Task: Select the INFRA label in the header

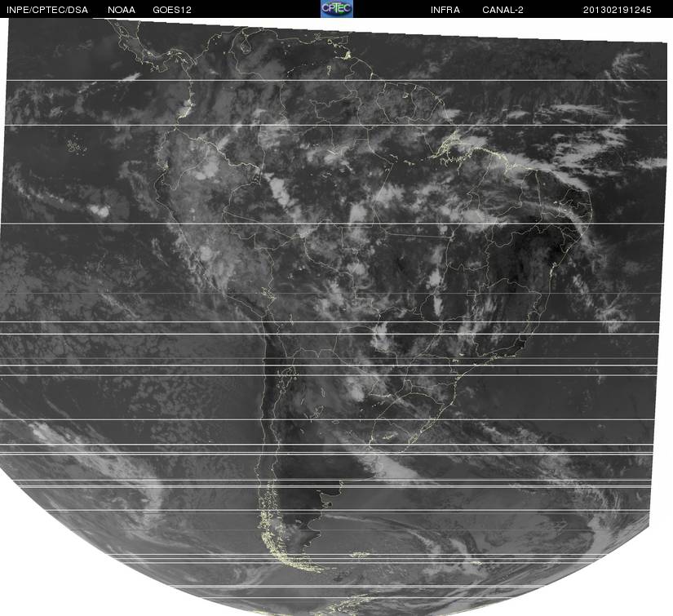Action: [445, 10]
